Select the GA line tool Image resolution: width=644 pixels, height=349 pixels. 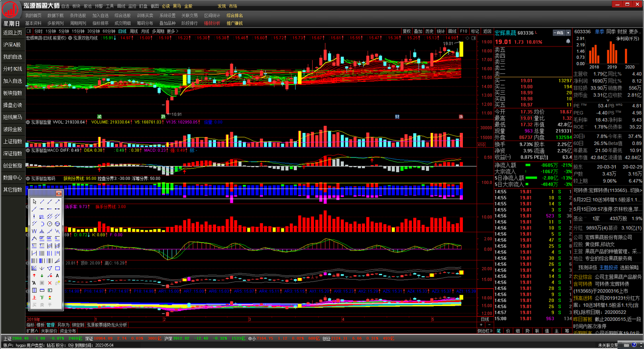click(50, 238)
